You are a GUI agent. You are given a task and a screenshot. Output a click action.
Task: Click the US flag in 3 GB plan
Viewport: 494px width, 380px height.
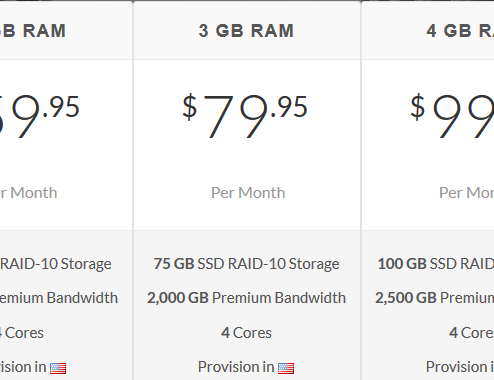point(286,368)
